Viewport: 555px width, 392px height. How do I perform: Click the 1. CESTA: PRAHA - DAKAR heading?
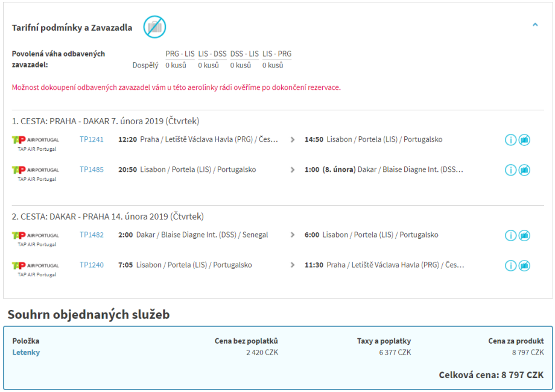tap(106, 121)
